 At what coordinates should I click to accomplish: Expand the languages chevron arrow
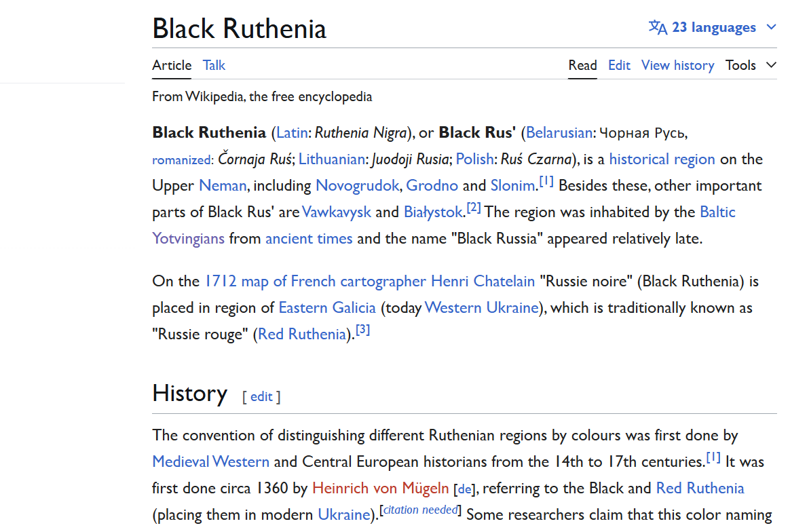coord(771,27)
